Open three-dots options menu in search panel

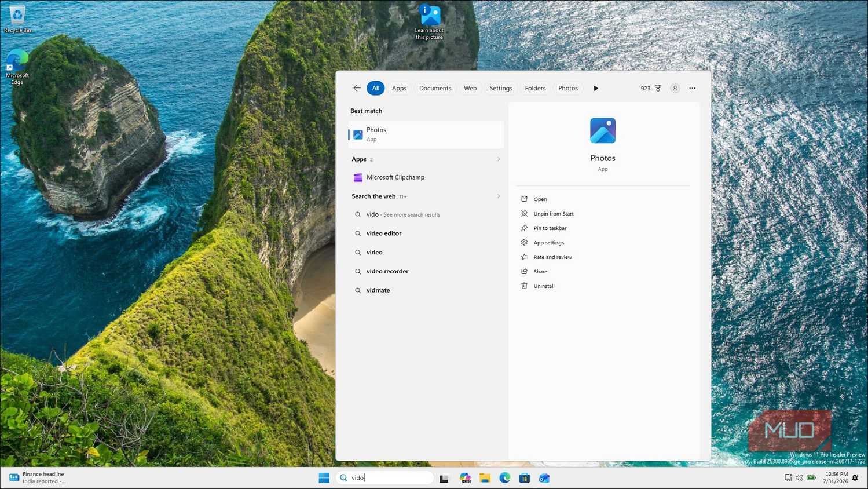tap(692, 88)
